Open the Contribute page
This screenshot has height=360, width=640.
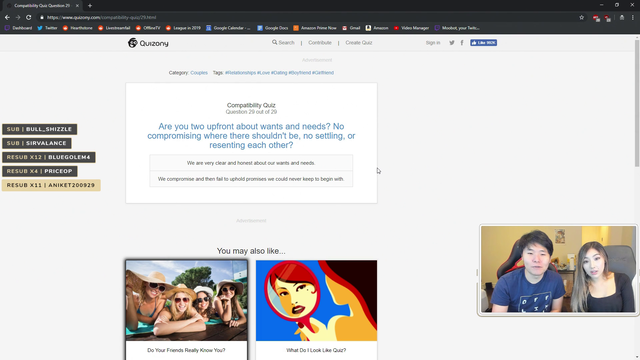pyautogui.click(x=320, y=42)
